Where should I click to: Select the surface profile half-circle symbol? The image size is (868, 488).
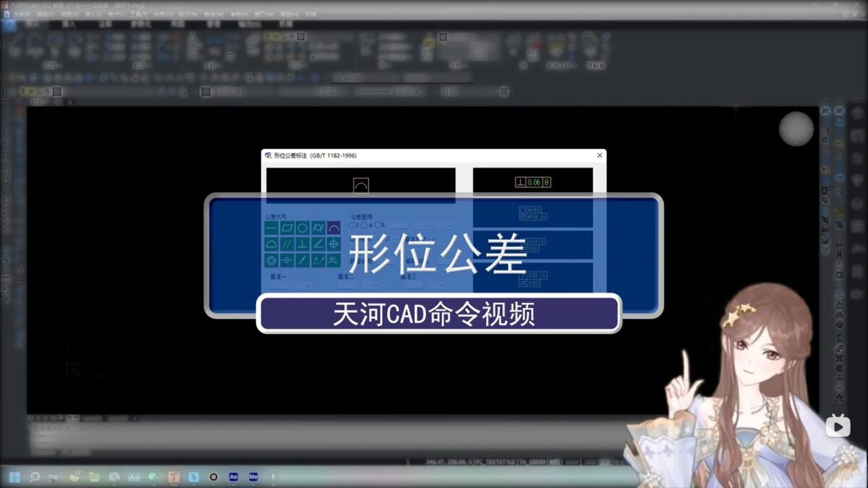271,244
